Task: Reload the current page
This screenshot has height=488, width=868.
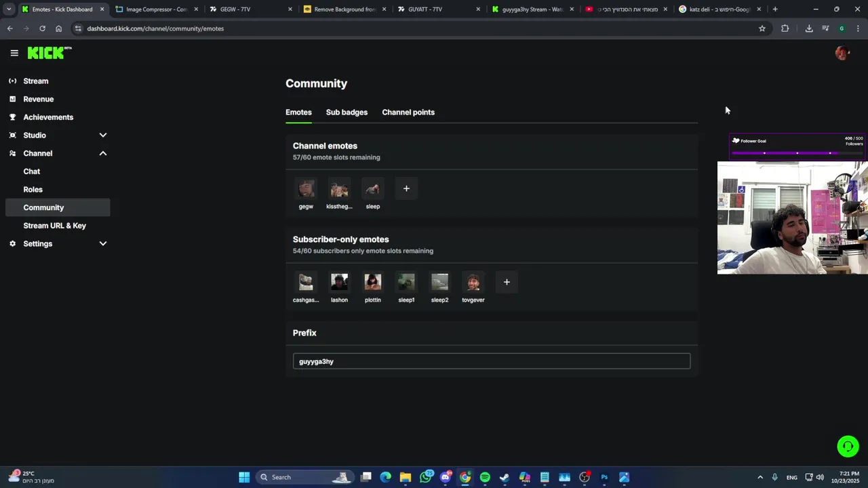Action: pos(42,28)
